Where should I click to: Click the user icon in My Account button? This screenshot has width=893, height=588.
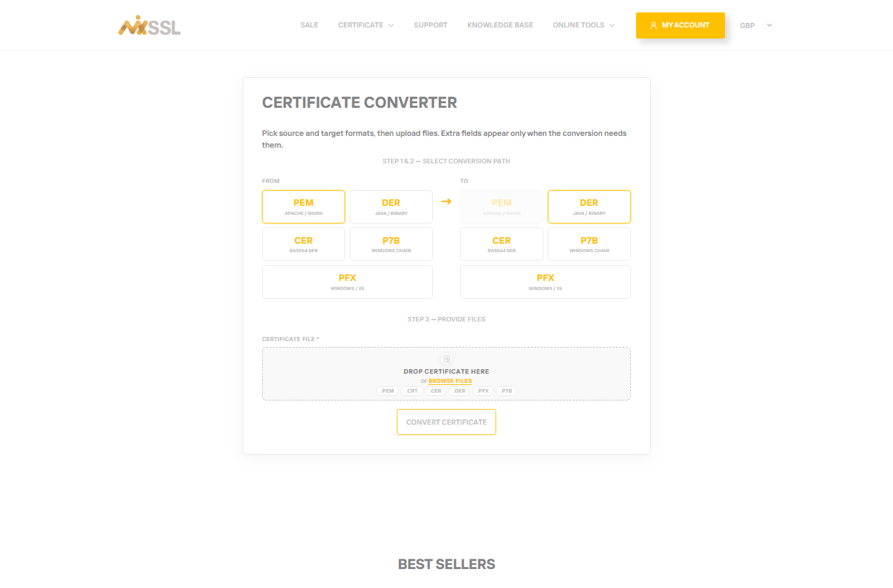653,25
